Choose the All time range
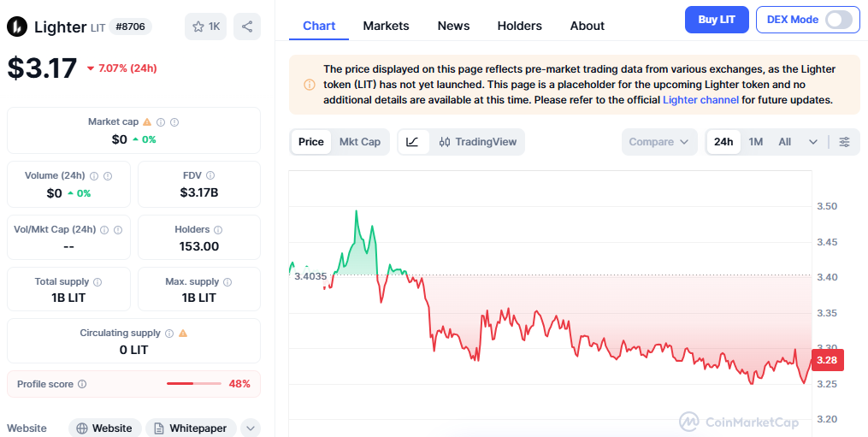 784,142
